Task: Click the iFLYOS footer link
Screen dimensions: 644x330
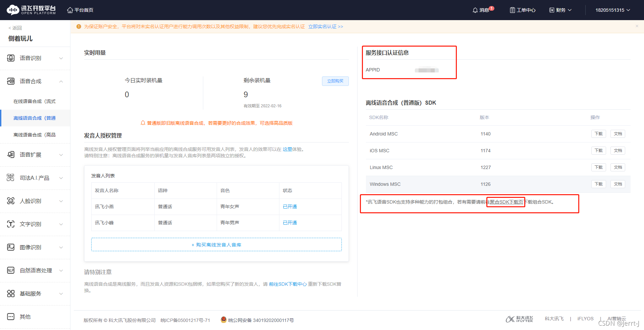Action: tap(585, 319)
